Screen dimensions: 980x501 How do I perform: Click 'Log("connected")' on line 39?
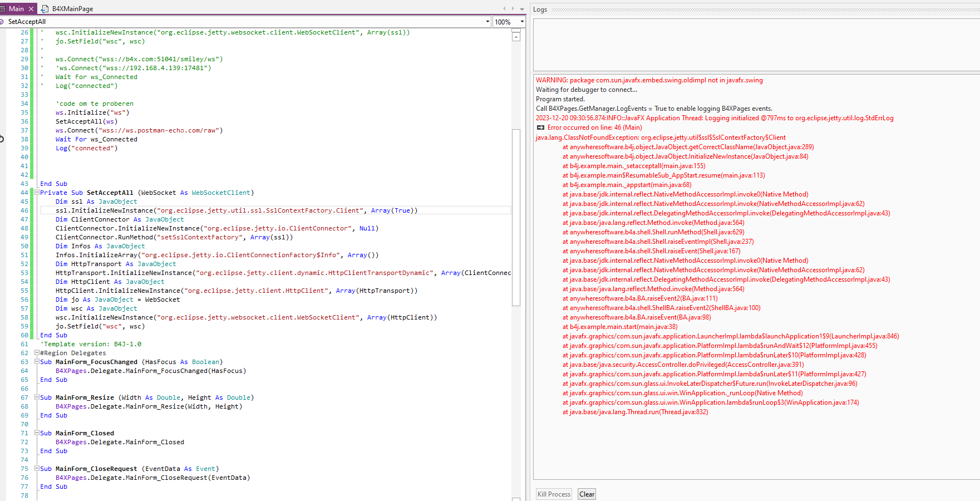click(86, 148)
